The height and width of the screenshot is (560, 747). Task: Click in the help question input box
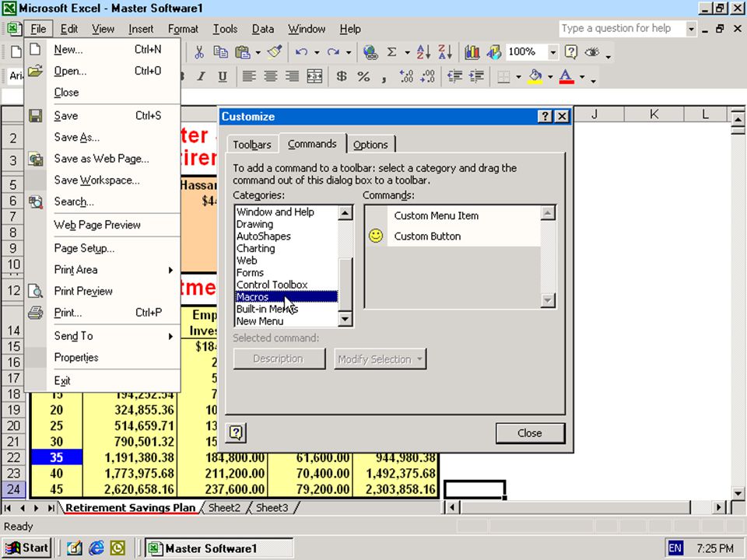pos(622,29)
